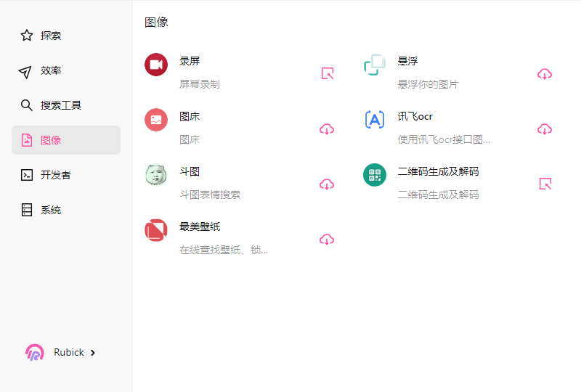Image resolution: width=581 pixels, height=392 pixels.
Task: Expand the Rubick chevron at bottom
Action: point(93,353)
